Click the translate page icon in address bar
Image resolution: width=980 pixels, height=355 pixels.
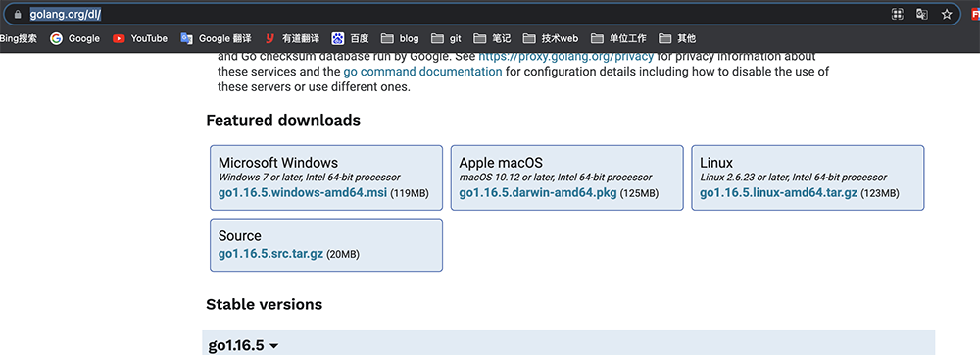(x=922, y=14)
